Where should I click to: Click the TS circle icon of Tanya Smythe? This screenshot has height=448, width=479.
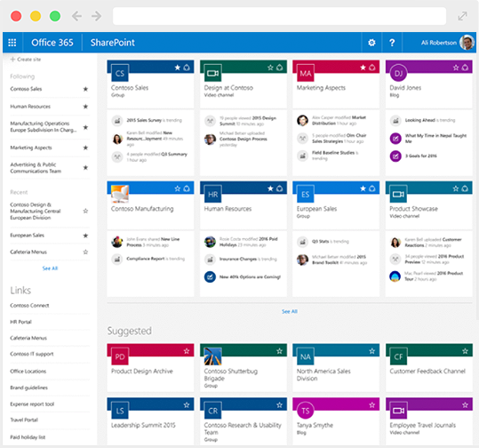tap(306, 411)
